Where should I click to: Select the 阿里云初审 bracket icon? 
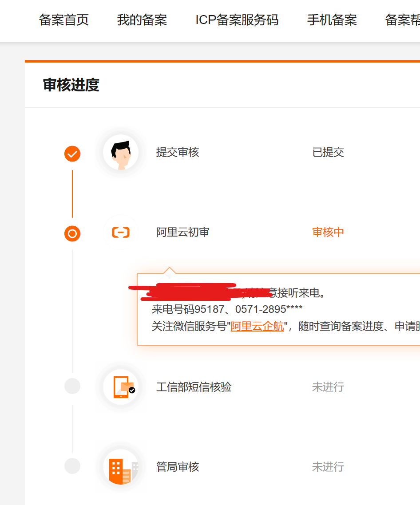[121, 232]
